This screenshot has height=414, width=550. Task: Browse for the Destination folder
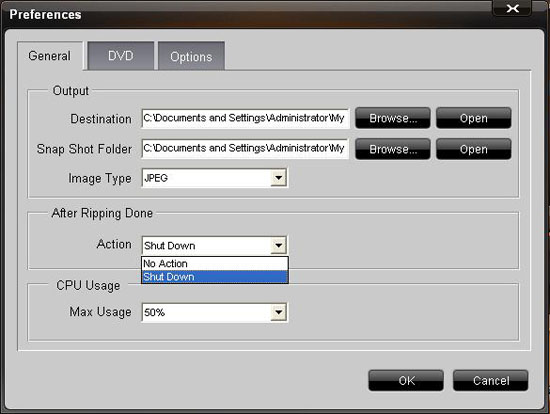coord(393,118)
